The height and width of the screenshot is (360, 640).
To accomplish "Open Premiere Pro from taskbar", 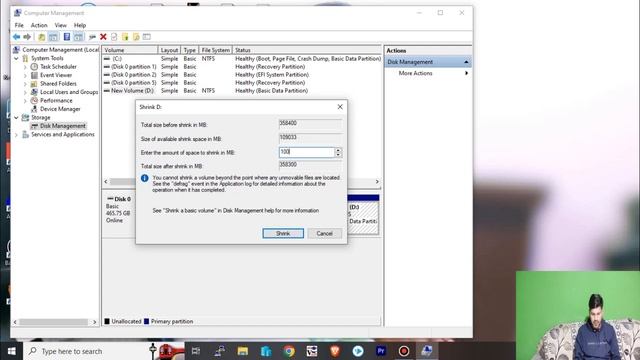I will 381,351.
